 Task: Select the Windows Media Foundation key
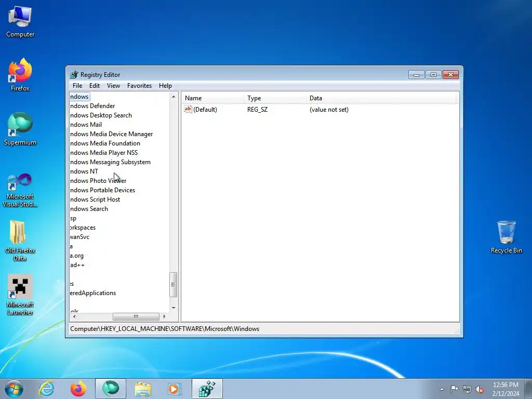coord(105,143)
